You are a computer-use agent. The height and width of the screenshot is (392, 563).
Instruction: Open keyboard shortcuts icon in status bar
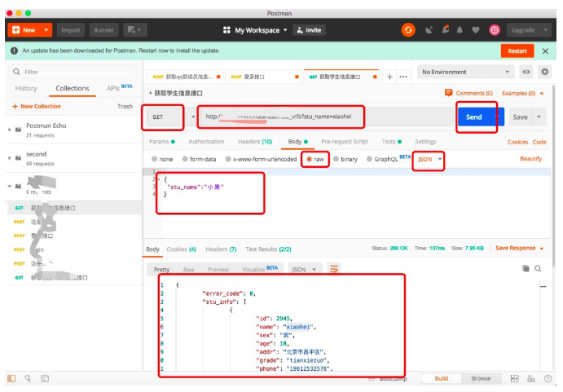531,378
